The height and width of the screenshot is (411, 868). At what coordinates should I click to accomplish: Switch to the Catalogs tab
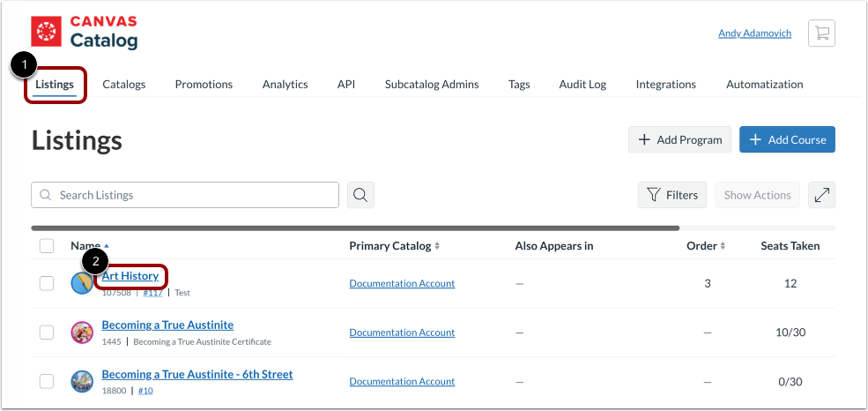coord(124,84)
